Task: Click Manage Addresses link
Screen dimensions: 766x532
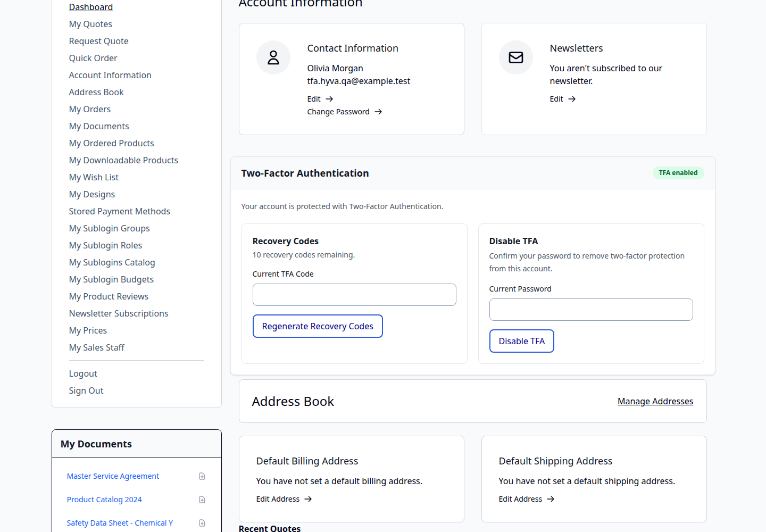Action: (655, 401)
